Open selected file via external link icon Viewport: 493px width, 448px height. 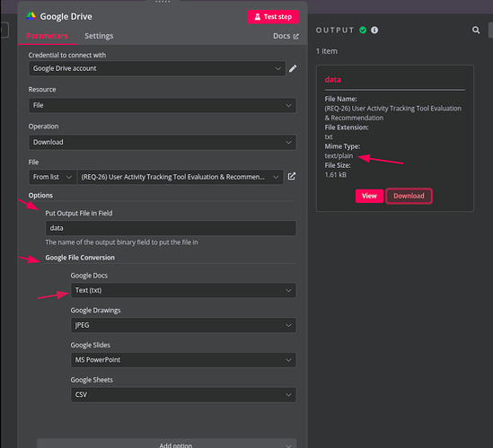(292, 176)
